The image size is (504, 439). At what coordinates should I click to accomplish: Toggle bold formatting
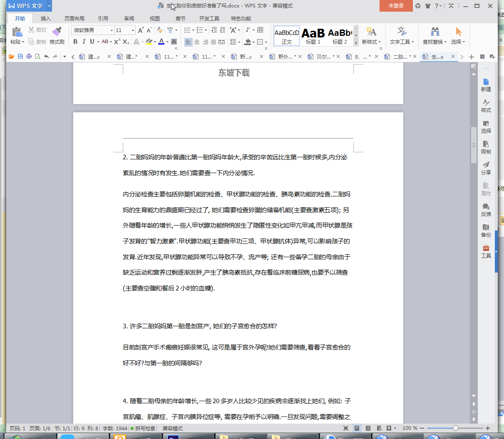coord(75,42)
